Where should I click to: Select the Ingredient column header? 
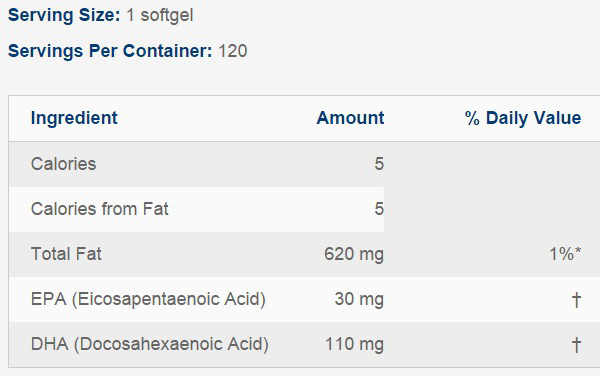pos(74,118)
